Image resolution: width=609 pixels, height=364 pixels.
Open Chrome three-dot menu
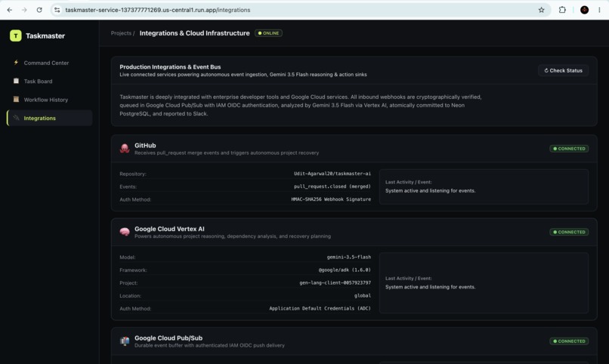[599, 10]
